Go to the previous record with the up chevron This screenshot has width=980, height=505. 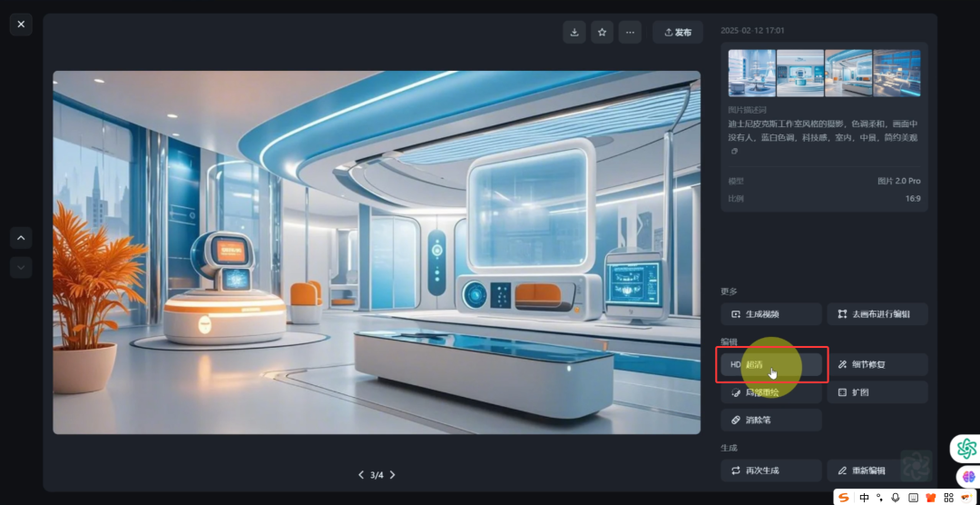[x=21, y=238]
